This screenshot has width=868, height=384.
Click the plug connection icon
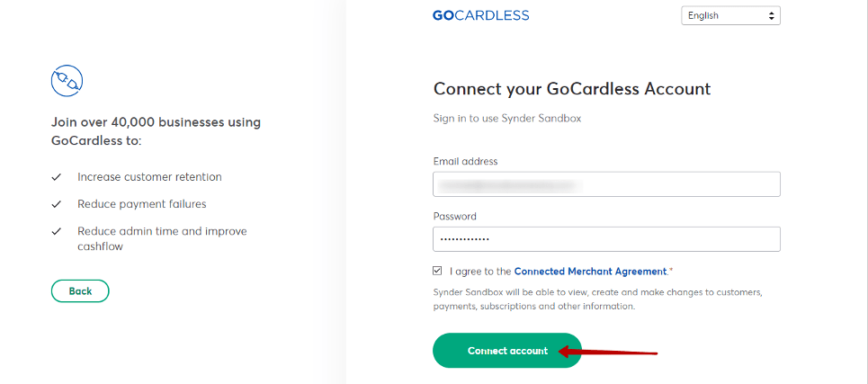pos(67,81)
